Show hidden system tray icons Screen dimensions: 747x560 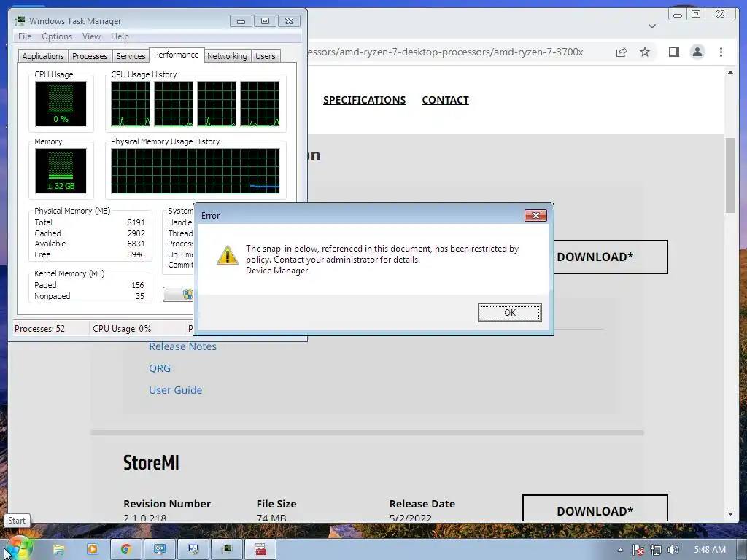(620, 550)
